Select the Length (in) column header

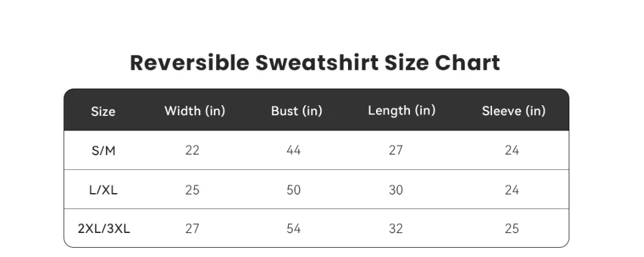pos(402,111)
